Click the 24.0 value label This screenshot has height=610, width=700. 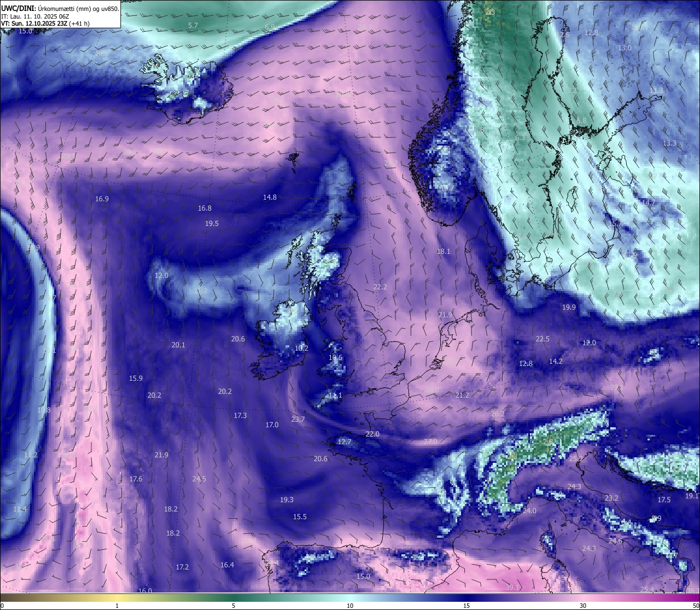click(x=529, y=511)
